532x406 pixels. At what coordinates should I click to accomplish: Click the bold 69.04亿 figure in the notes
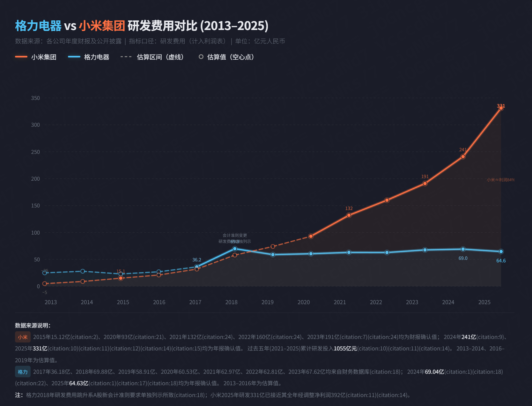pyautogui.click(x=434, y=372)
